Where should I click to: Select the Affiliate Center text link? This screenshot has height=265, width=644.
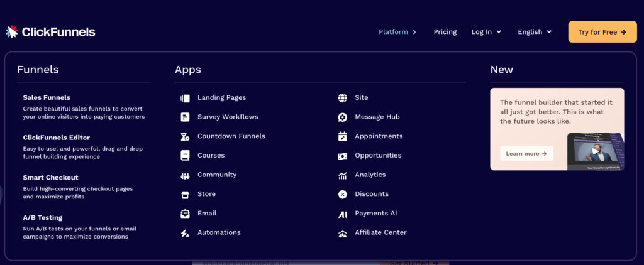(380, 232)
